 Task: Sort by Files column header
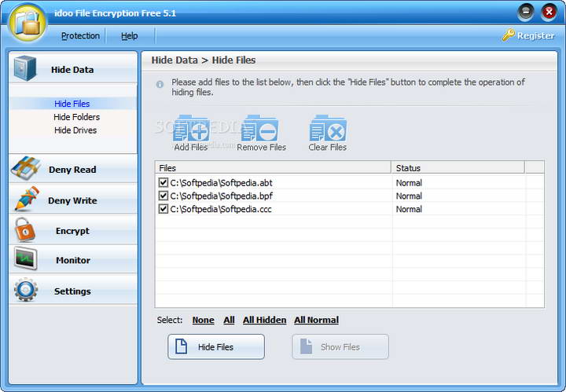(274, 167)
